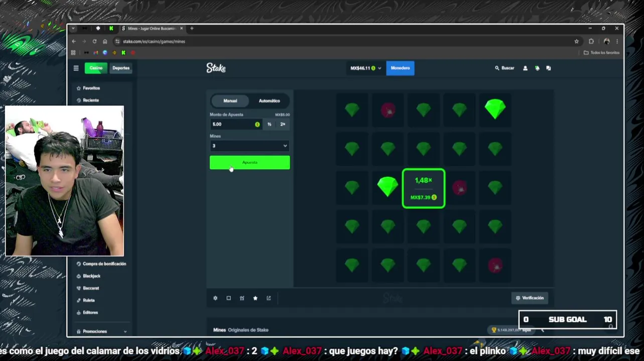This screenshot has width=644, height=361.
Task: Open user profile icon in header
Action: pos(525,68)
